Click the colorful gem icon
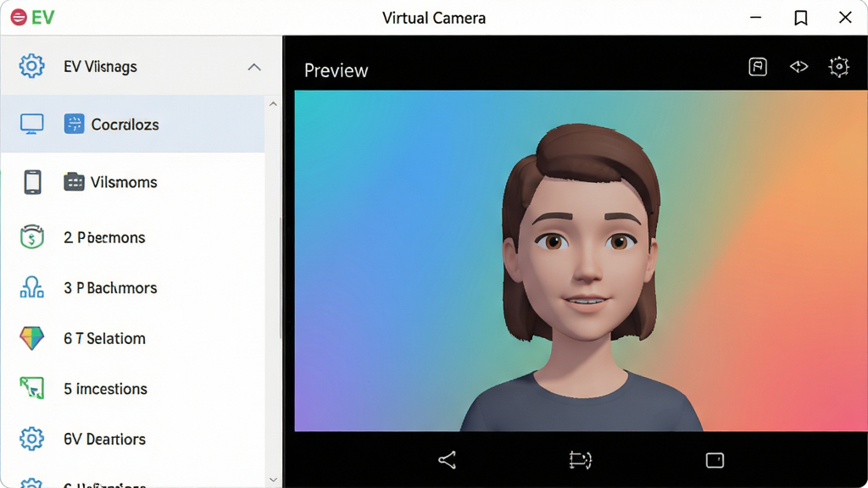 click(31, 337)
